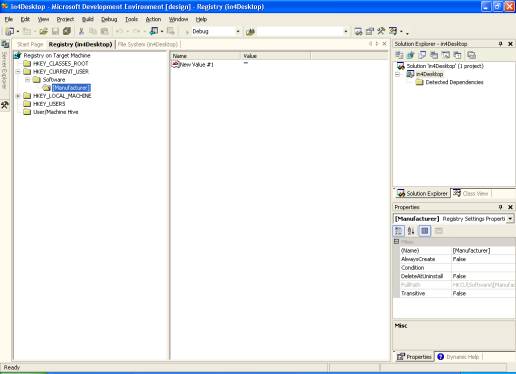Open the Properties object selector dropdown
516x374 pixels.
click(x=510, y=219)
